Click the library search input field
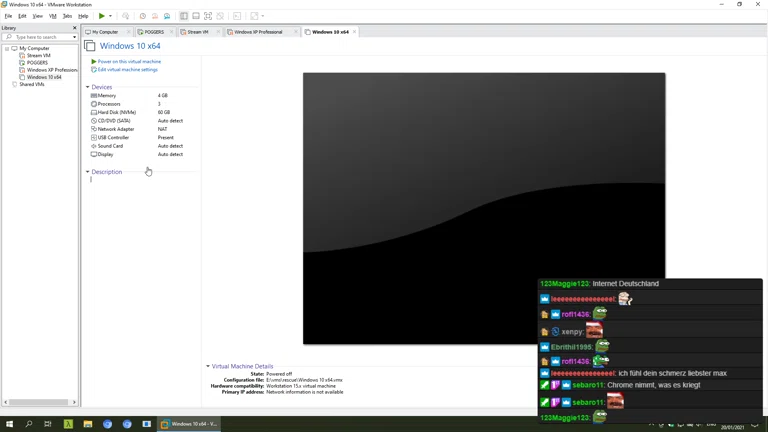This screenshot has width=768, height=432. (x=40, y=37)
